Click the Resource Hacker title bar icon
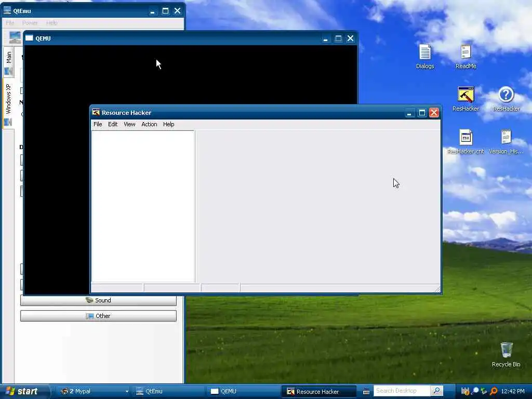The image size is (532, 399). click(x=96, y=112)
